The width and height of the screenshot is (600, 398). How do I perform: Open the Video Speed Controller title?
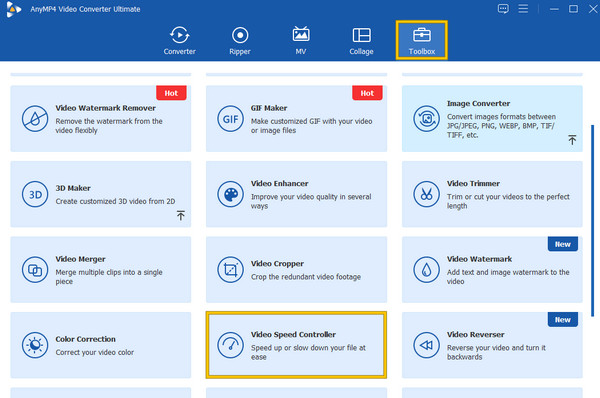click(x=293, y=334)
